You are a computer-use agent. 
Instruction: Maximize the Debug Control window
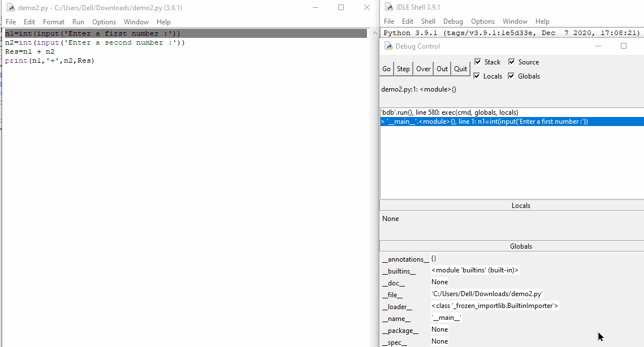point(624,46)
